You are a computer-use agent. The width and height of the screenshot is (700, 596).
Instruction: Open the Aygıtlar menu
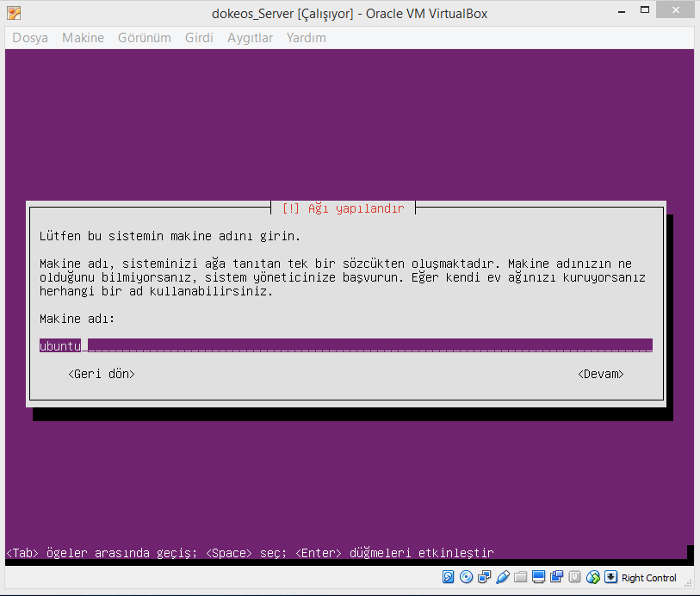(x=250, y=38)
